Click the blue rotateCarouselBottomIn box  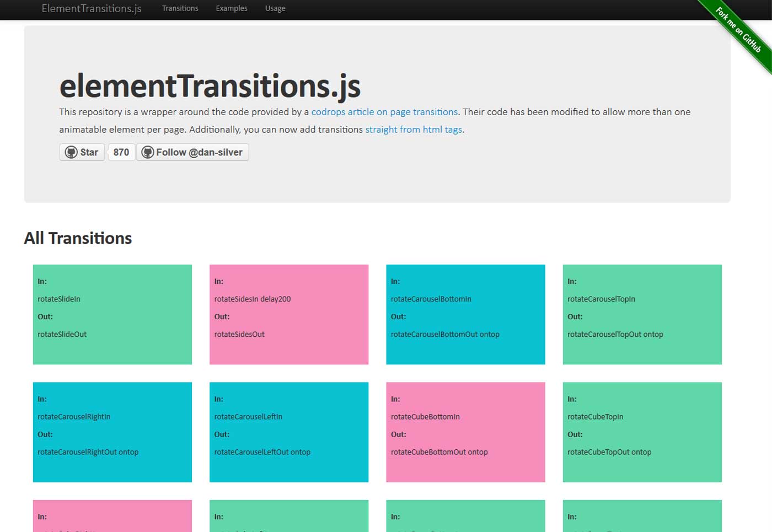click(x=465, y=314)
